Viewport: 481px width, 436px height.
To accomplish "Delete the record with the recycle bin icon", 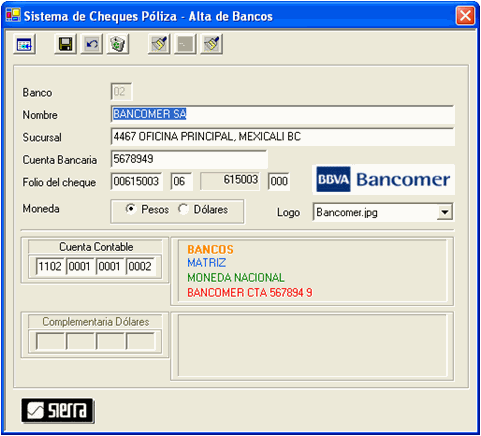I will pos(118,44).
